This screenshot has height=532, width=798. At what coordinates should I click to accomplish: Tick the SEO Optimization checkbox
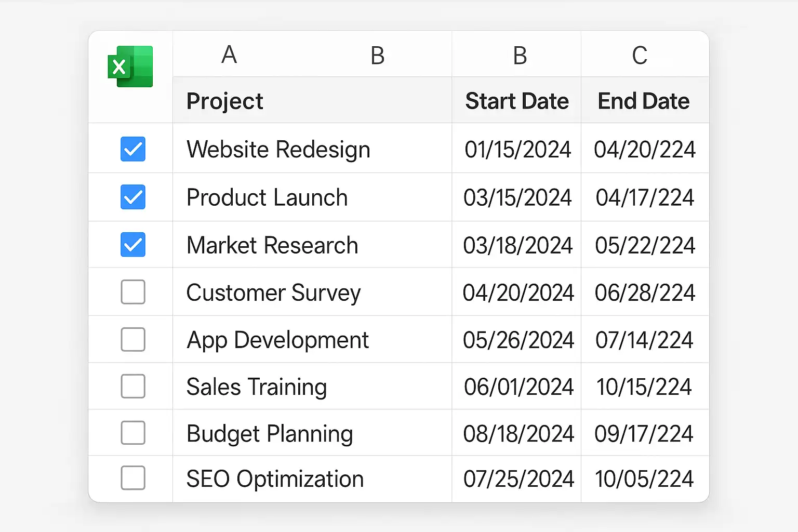[133, 478]
